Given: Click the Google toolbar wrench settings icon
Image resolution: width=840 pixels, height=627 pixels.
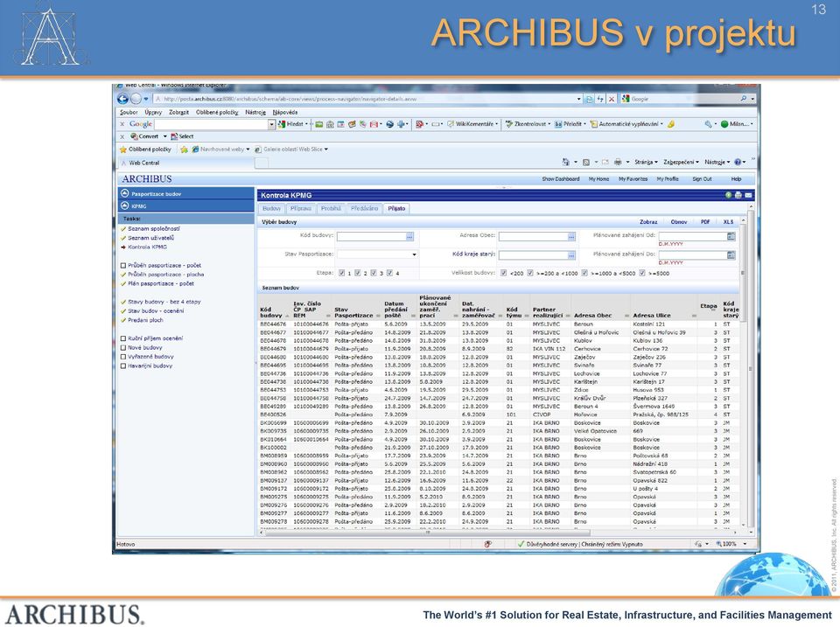Looking at the screenshot, I should pyautogui.click(x=708, y=123).
